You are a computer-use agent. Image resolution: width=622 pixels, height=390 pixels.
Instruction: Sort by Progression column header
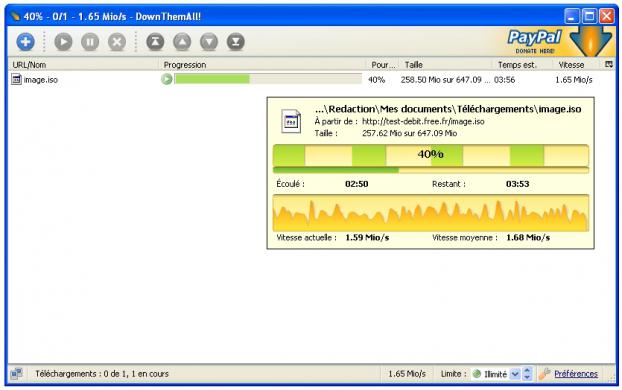click(262, 65)
